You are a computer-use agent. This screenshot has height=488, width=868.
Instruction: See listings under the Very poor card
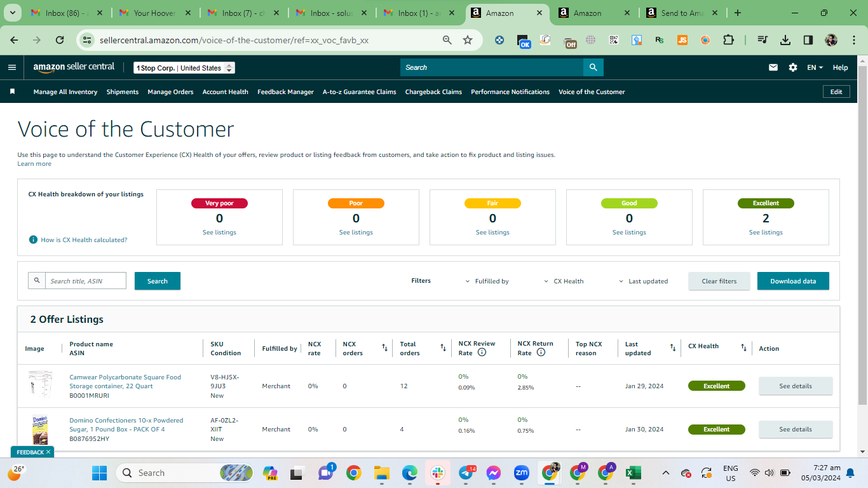point(219,233)
